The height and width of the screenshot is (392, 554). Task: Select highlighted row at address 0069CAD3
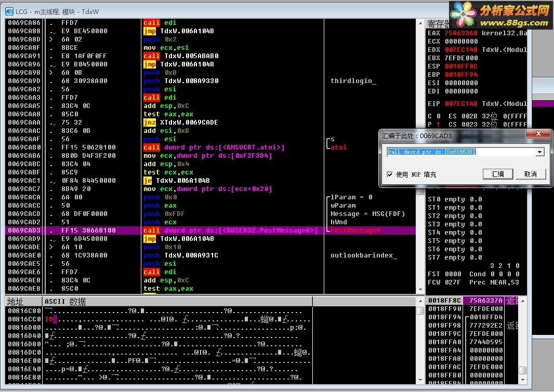point(210,231)
